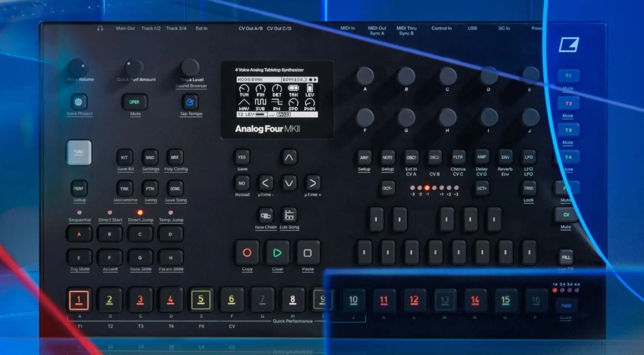This screenshot has height=355, width=644.
Task: Open the OSC1 parameter page
Action: pyautogui.click(x=411, y=157)
